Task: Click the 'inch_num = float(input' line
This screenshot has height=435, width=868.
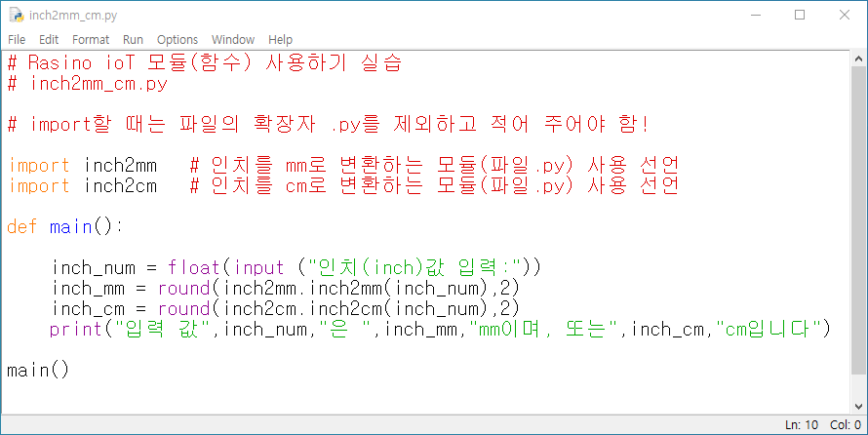Action: [296, 268]
